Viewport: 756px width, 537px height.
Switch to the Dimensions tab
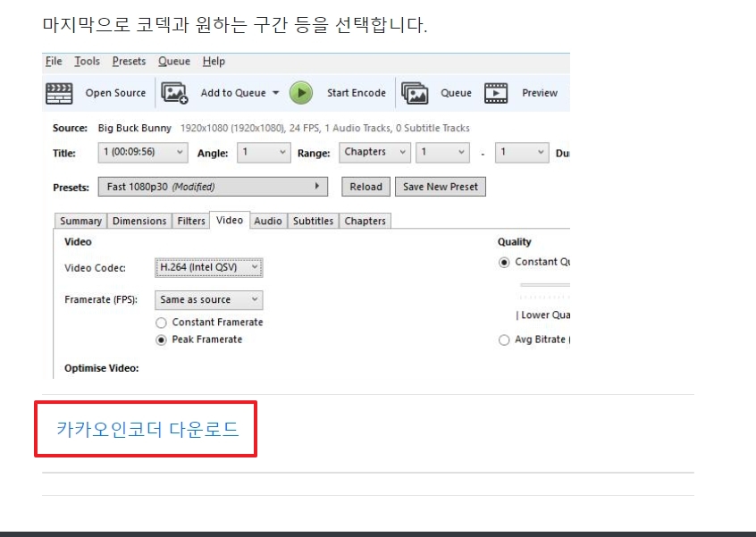pos(139,221)
